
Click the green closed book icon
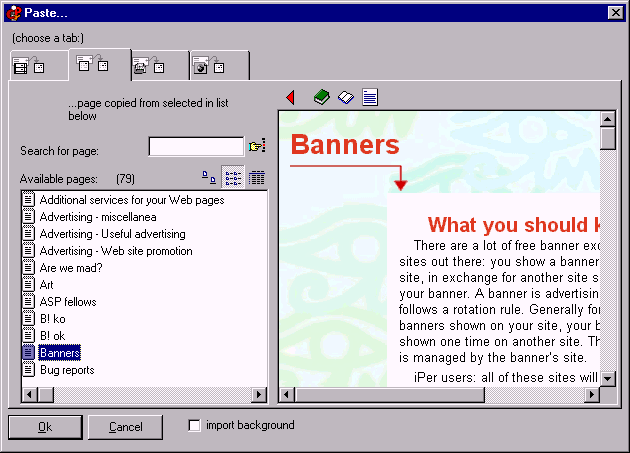tap(321, 97)
